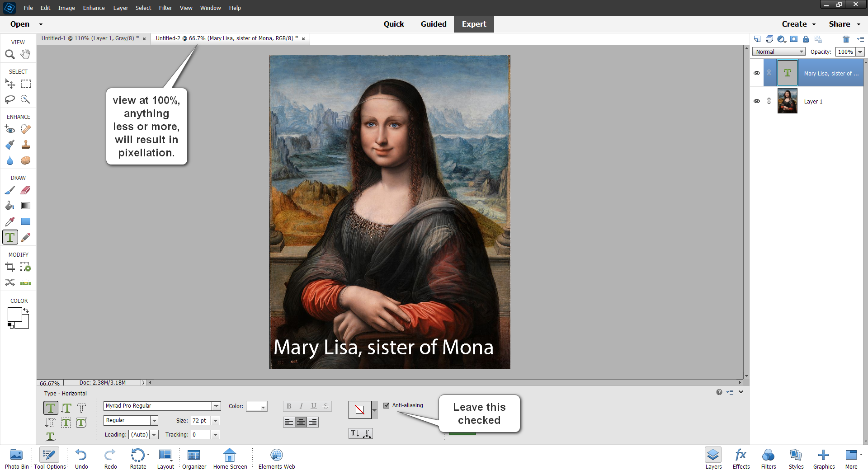Click the Open button

tap(20, 24)
